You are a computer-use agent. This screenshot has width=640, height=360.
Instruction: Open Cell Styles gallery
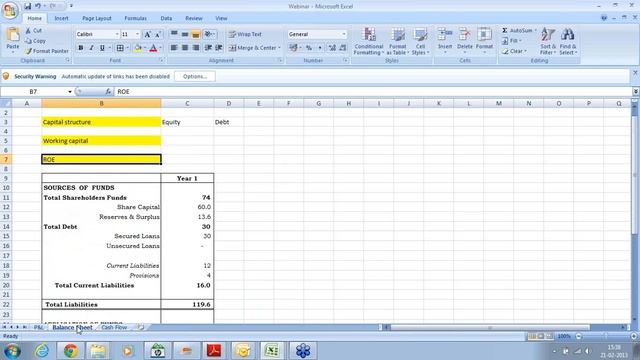click(x=420, y=41)
